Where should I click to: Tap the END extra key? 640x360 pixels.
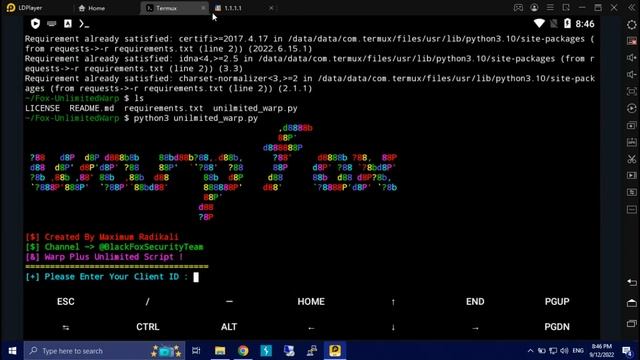point(475,302)
